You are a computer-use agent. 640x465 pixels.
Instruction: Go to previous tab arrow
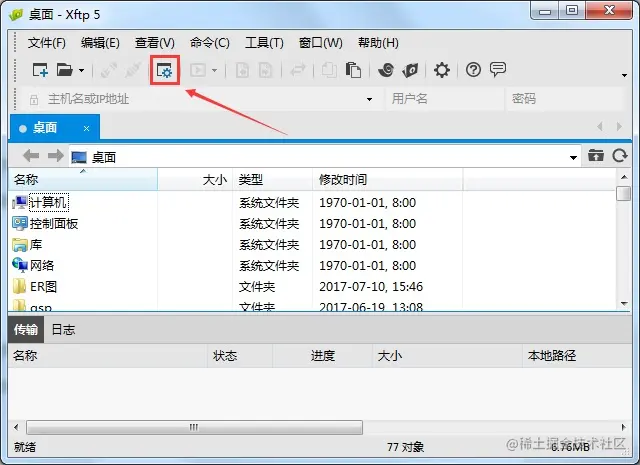[600, 127]
